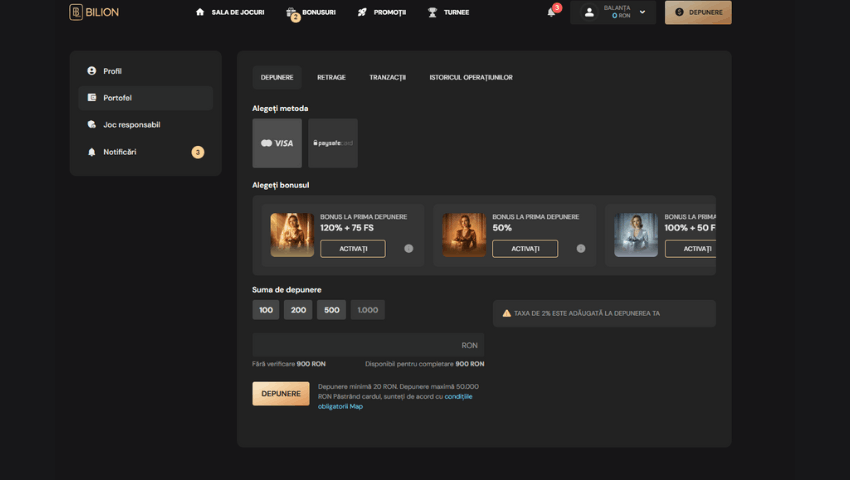This screenshot has height=480, width=850.
Task: Click the deposit amount RON field
Action: pyautogui.click(x=360, y=345)
